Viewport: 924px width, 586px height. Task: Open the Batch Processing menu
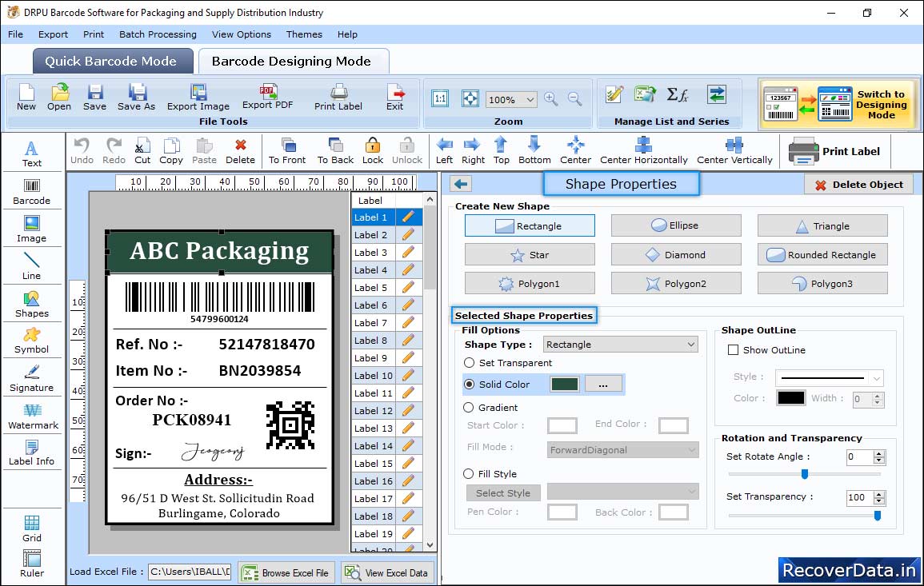pos(158,34)
